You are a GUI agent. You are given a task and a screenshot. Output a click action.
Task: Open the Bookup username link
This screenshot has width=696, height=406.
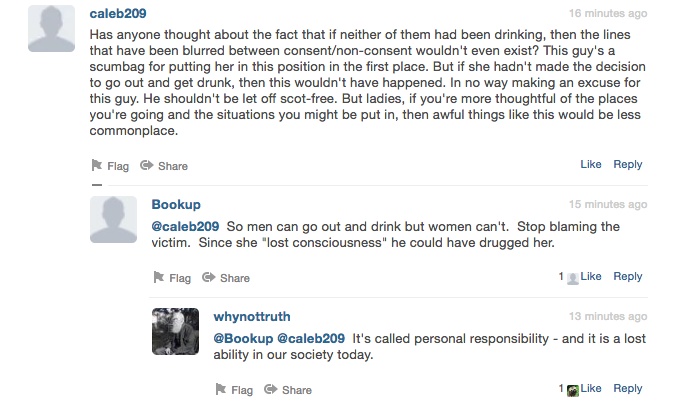176,205
